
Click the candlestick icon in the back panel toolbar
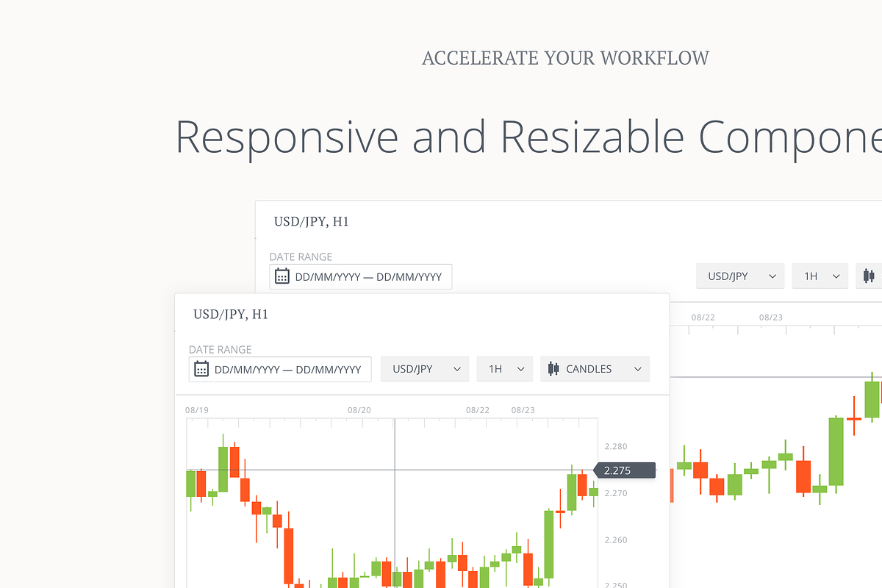coord(870,276)
